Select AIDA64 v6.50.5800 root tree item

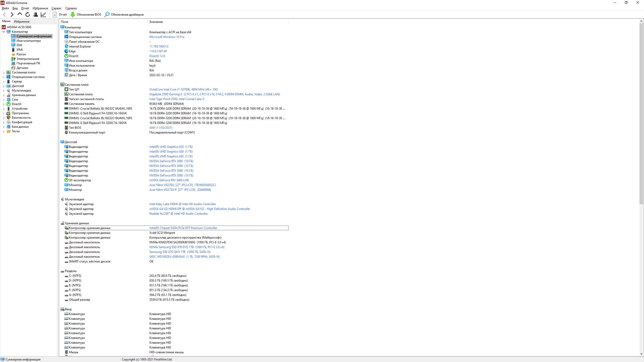pyautogui.click(x=19, y=27)
